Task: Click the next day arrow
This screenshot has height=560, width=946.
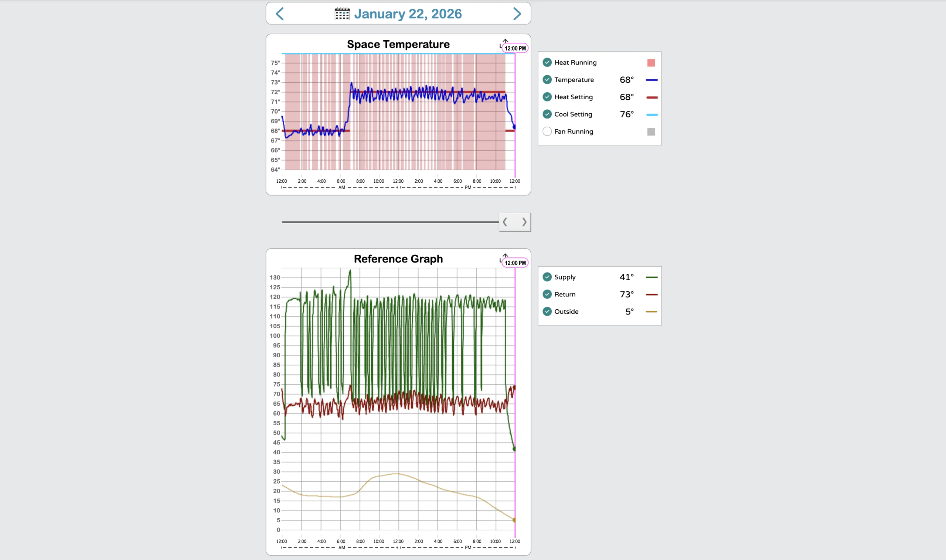Action: pos(517,13)
